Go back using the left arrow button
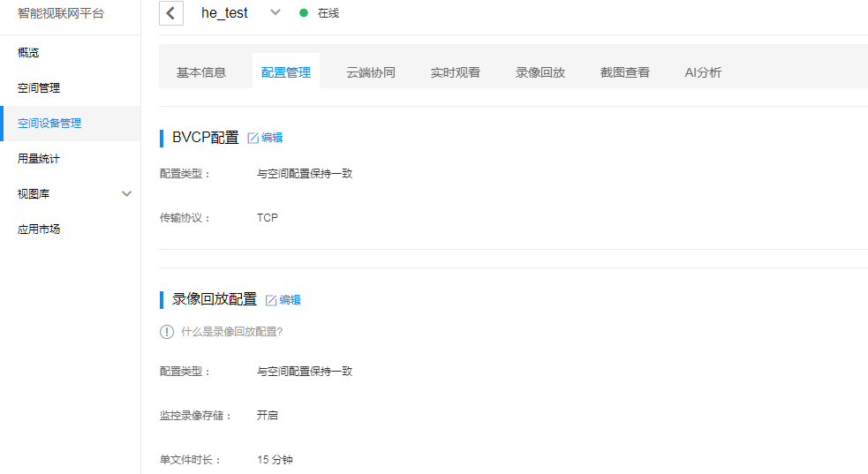Screen dimensions: 868x474 pyautogui.click(x=171, y=12)
